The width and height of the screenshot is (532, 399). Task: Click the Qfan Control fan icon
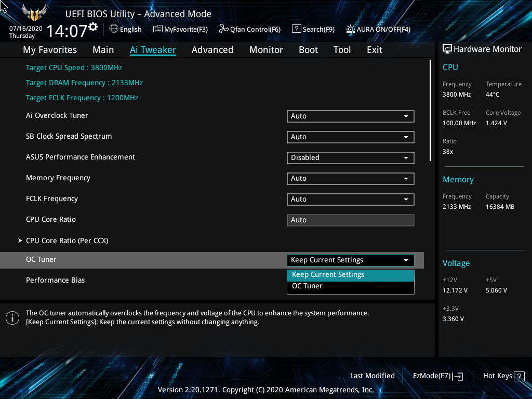pyautogui.click(x=223, y=29)
